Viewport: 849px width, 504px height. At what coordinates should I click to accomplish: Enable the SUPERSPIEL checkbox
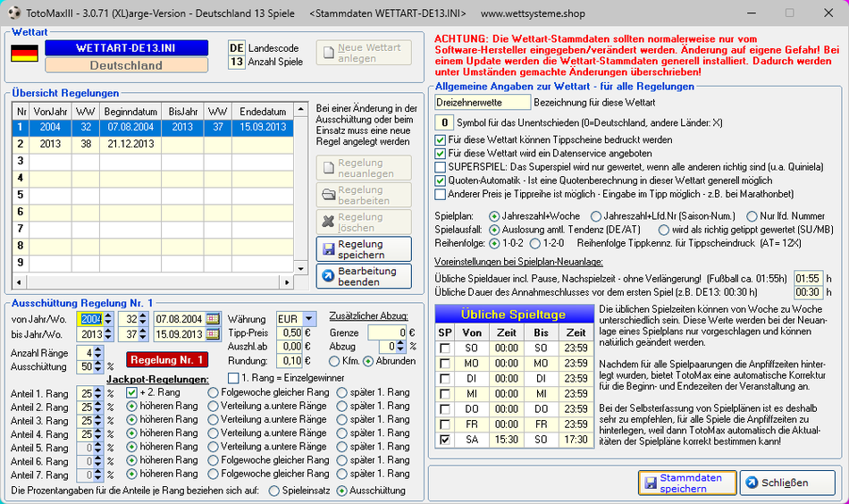(441, 167)
